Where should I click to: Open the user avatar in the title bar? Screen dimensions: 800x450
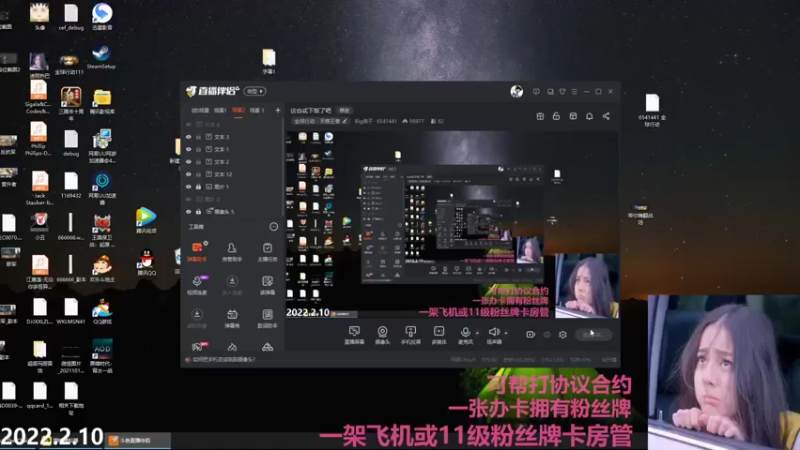[516, 91]
